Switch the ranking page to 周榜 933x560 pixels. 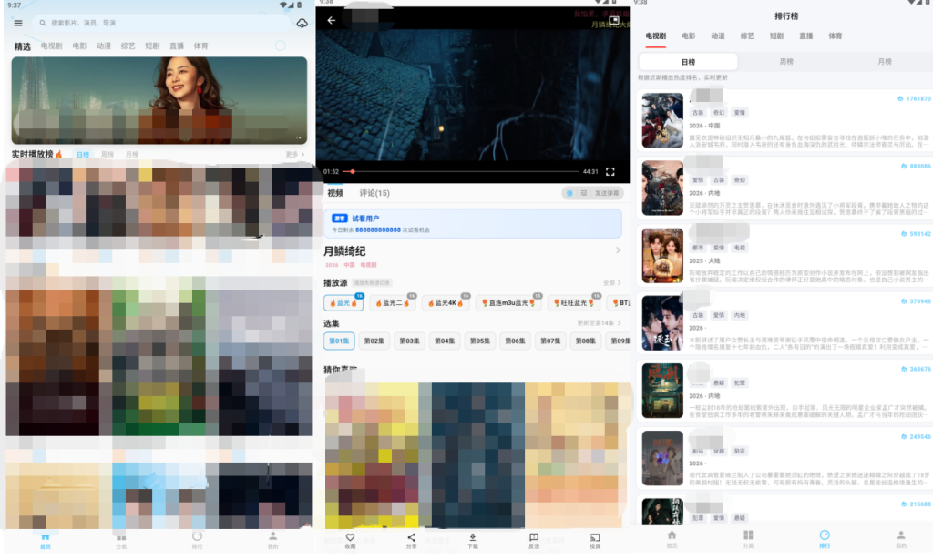click(x=785, y=62)
